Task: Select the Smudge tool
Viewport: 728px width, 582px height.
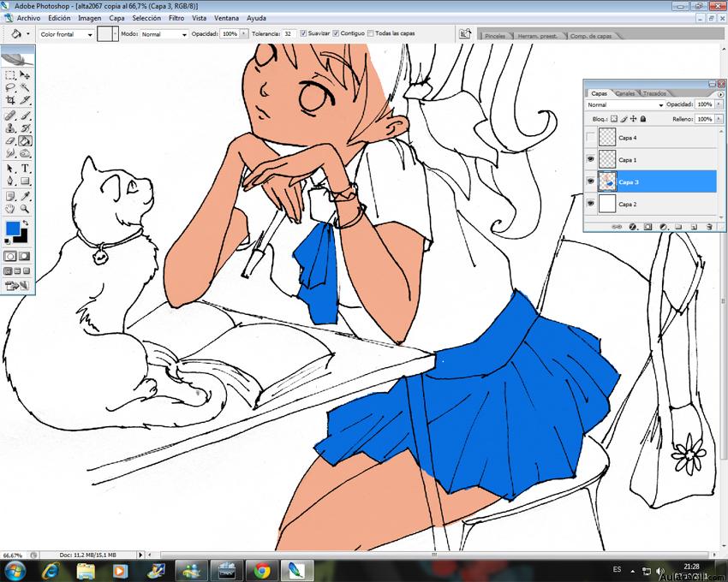Action: click(10, 153)
